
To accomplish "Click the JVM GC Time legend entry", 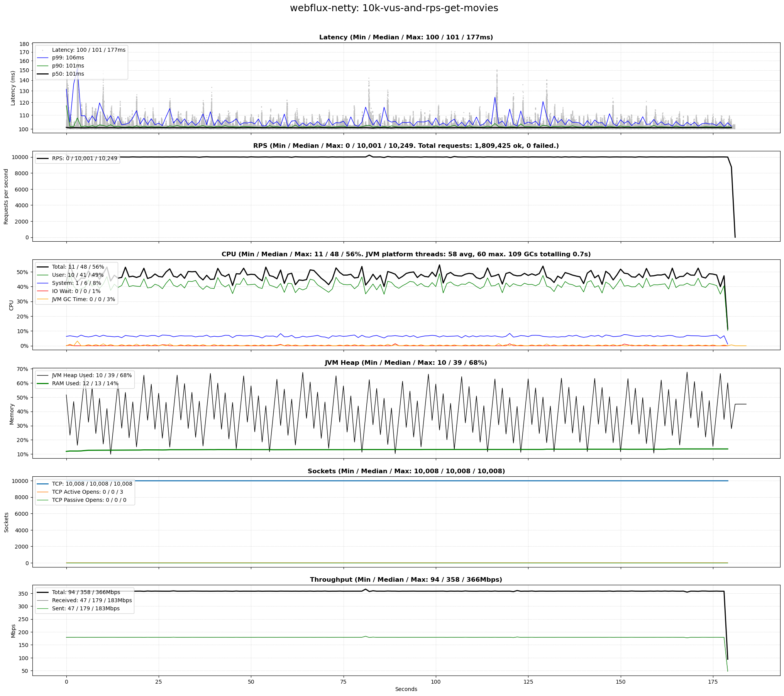I will click(83, 300).
